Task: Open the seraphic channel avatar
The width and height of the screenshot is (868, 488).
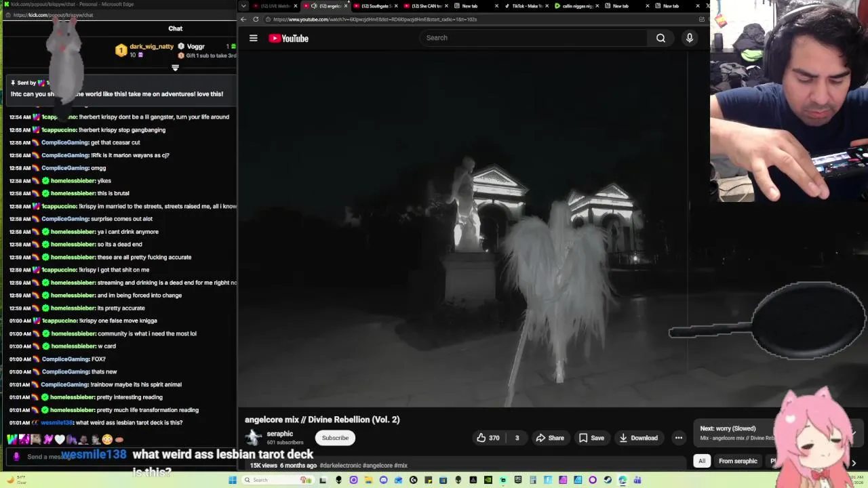Action: tap(253, 437)
